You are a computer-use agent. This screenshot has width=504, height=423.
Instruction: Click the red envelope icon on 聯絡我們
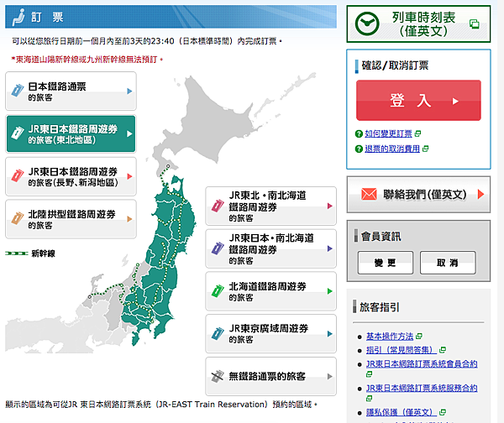pos(369,195)
